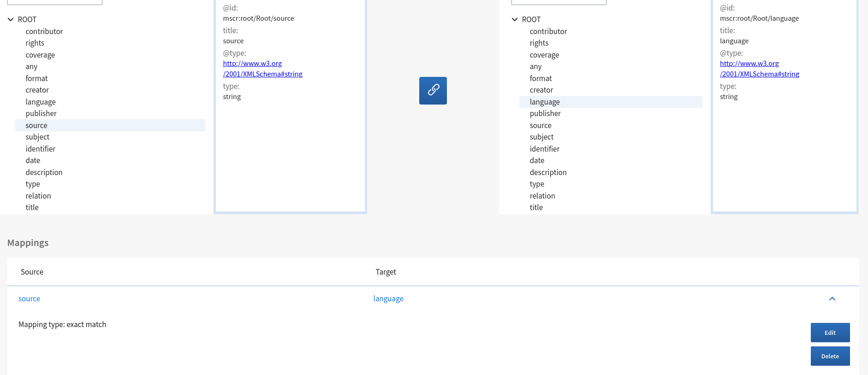The width and height of the screenshot is (868, 375).
Task: Click the Edit mapping button
Action: 830,333
